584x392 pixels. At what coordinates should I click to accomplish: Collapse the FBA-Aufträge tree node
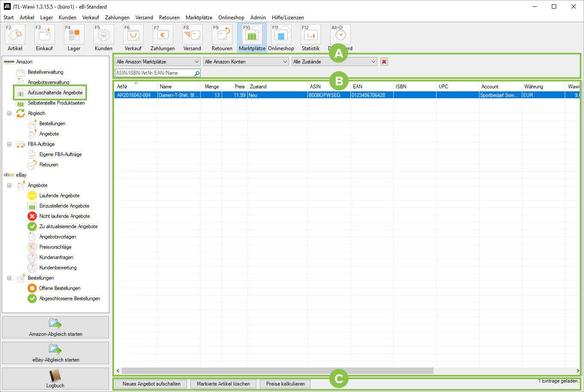9,144
